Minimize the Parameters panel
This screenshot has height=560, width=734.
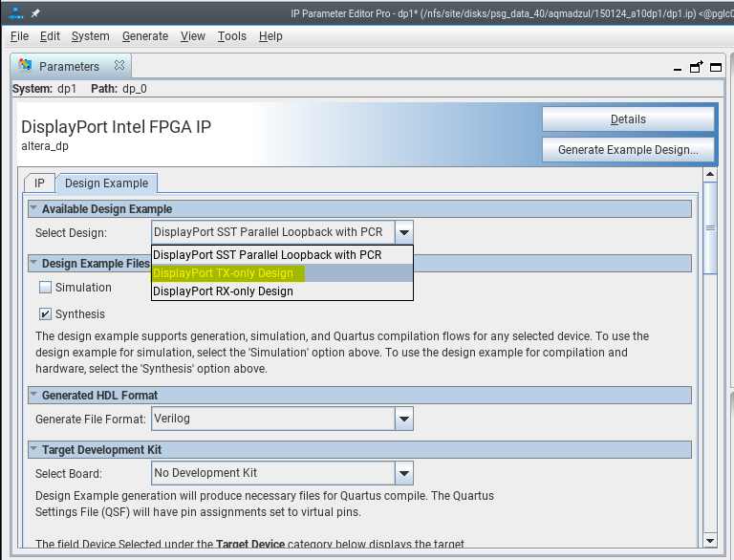678,69
